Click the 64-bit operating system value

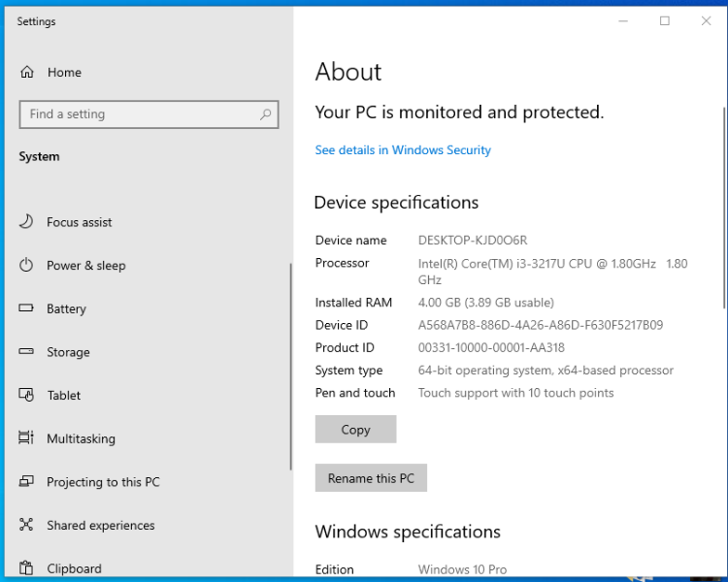(546, 370)
